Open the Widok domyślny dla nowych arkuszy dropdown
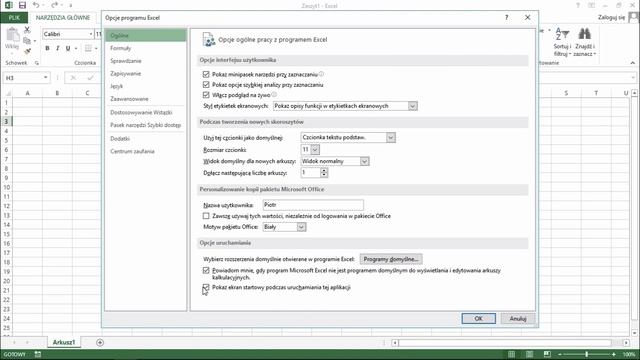The height and width of the screenshot is (360, 640). pyautogui.click(x=364, y=161)
